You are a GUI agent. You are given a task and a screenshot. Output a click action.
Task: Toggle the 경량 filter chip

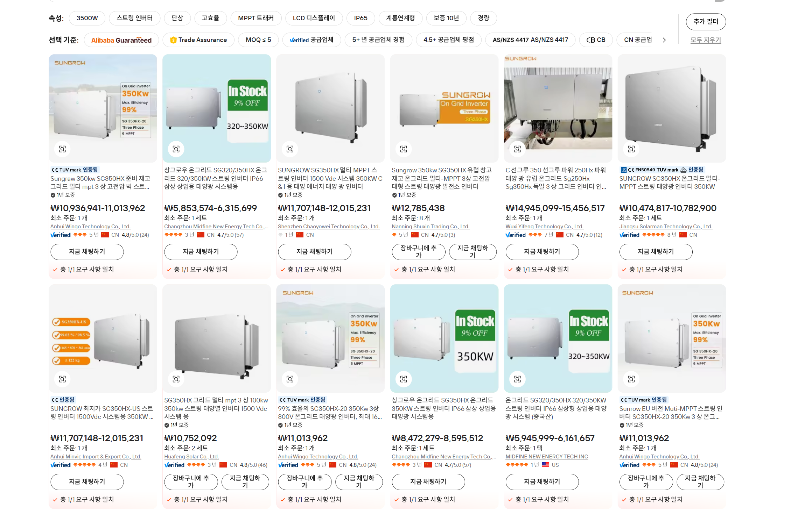click(x=483, y=18)
